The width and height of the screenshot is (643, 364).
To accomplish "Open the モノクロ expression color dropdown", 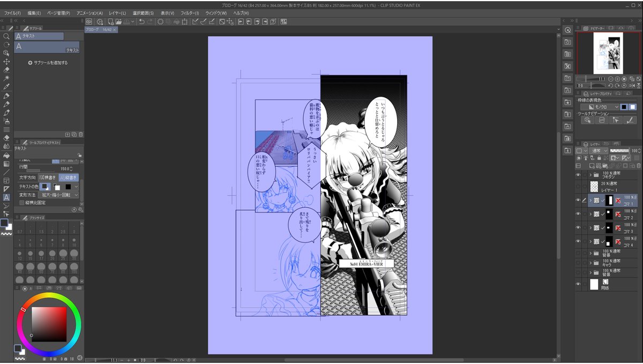I will point(600,107).
